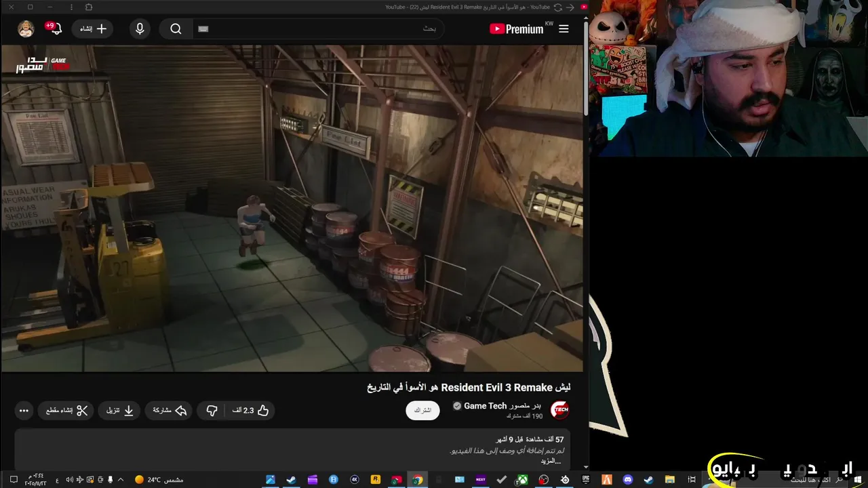Open channel link بدر منصور Game Tech
This screenshot has height=488, width=868.
pyautogui.click(x=502, y=405)
